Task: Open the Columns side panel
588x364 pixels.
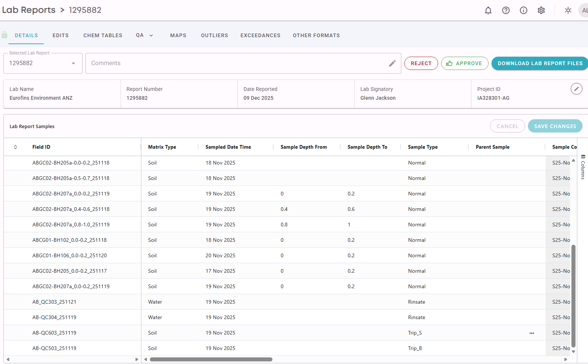Action: (583, 167)
